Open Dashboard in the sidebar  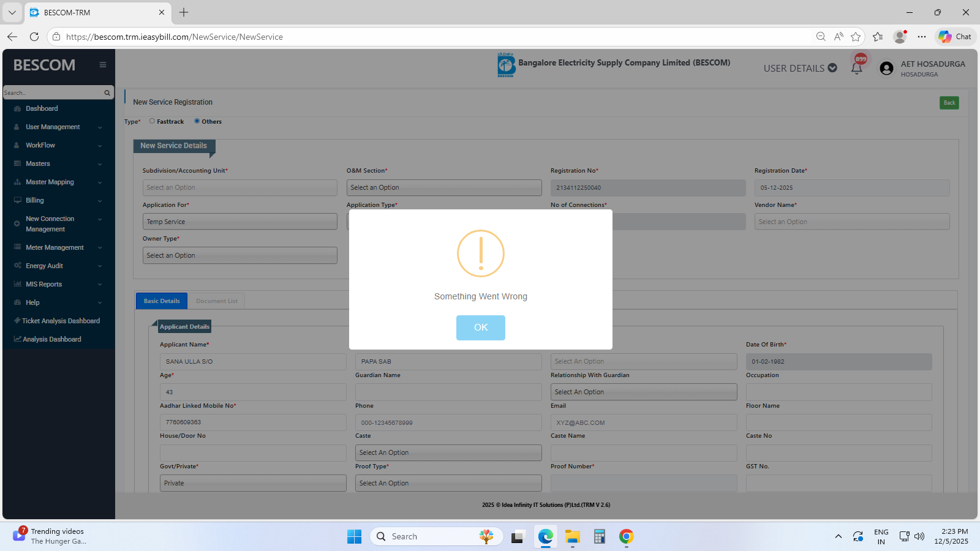tap(42, 108)
